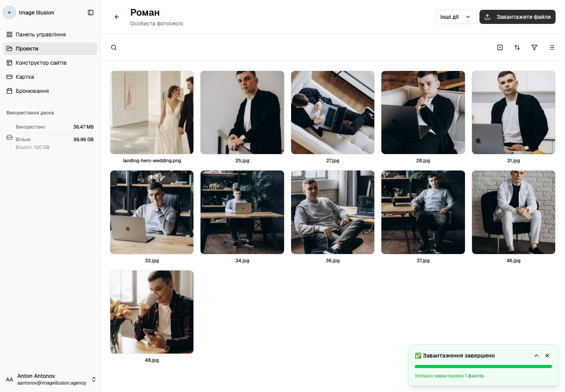Switch to list view icon

point(552,47)
